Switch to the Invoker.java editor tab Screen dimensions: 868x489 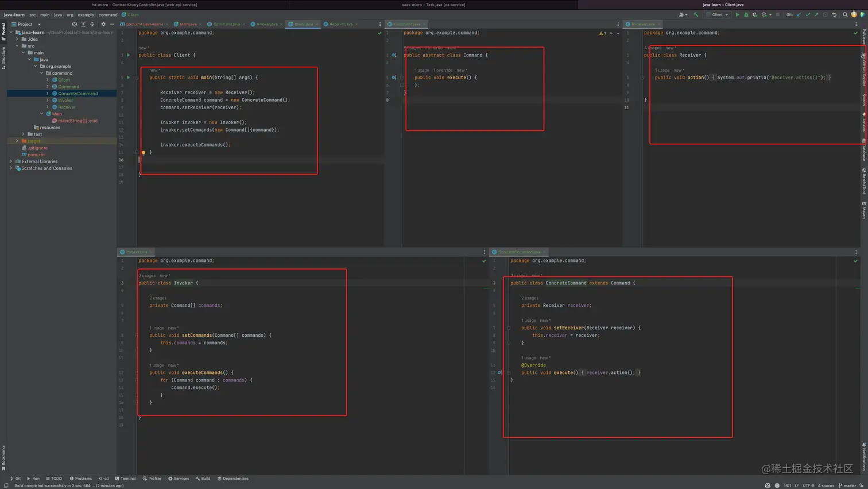pyautogui.click(x=266, y=24)
